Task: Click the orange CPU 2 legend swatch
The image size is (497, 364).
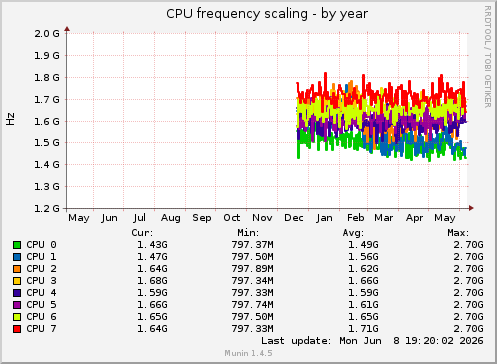Action: click(x=17, y=269)
